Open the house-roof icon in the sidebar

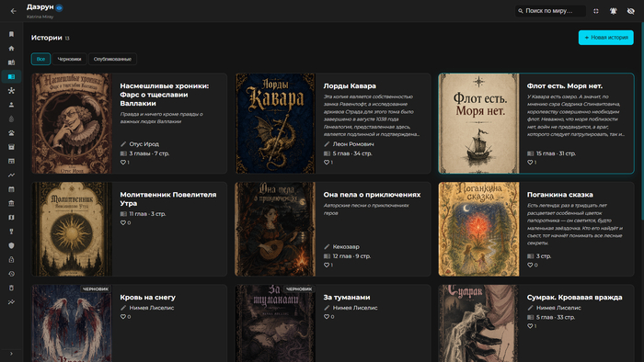click(x=11, y=133)
